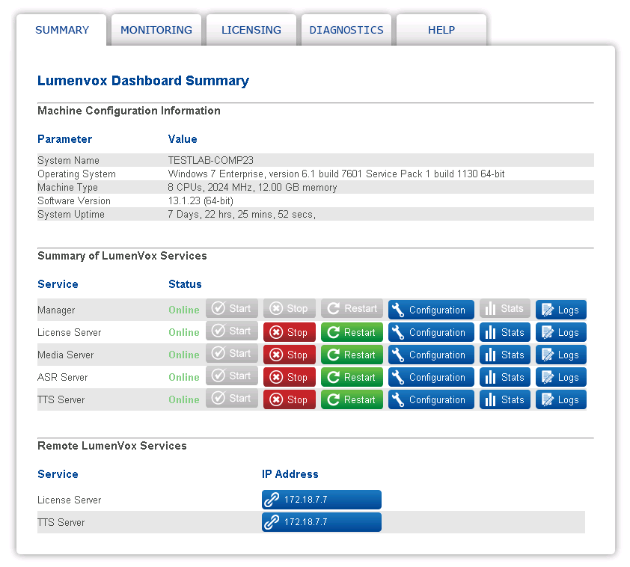Open ASR Server Configuration
Screen dimensions: 630x567
point(431,377)
